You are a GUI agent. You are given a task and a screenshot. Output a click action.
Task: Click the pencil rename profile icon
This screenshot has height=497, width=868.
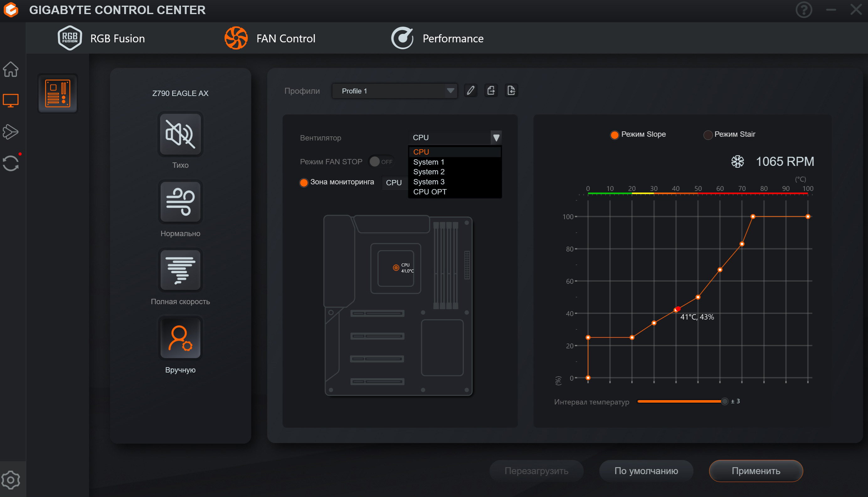471,90
